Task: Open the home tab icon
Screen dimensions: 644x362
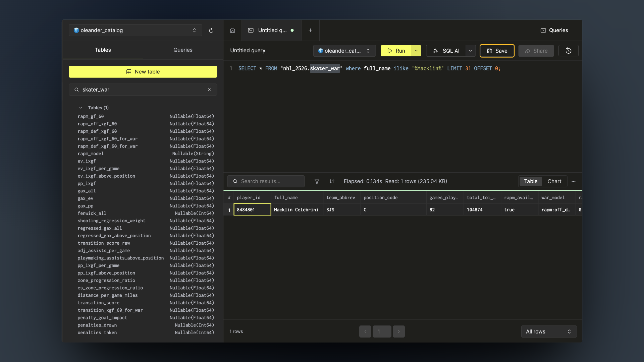Action: [x=232, y=31]
